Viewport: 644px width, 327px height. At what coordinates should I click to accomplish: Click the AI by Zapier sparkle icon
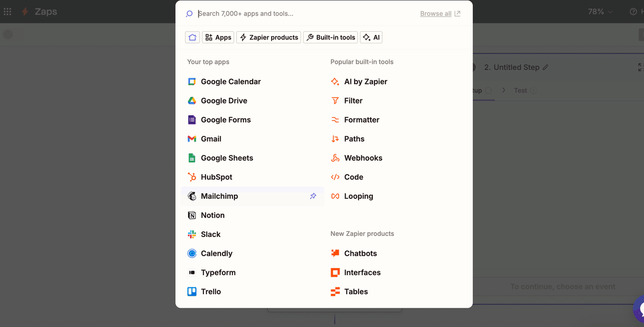point(335,81)
